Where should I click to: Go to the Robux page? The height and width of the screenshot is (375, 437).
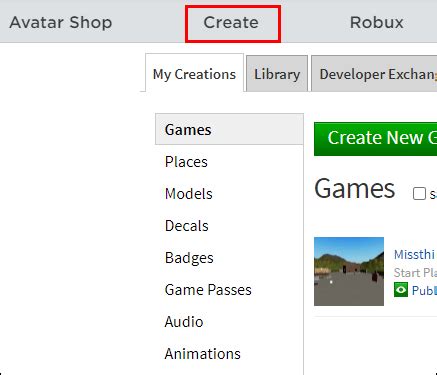click(377, 23)
